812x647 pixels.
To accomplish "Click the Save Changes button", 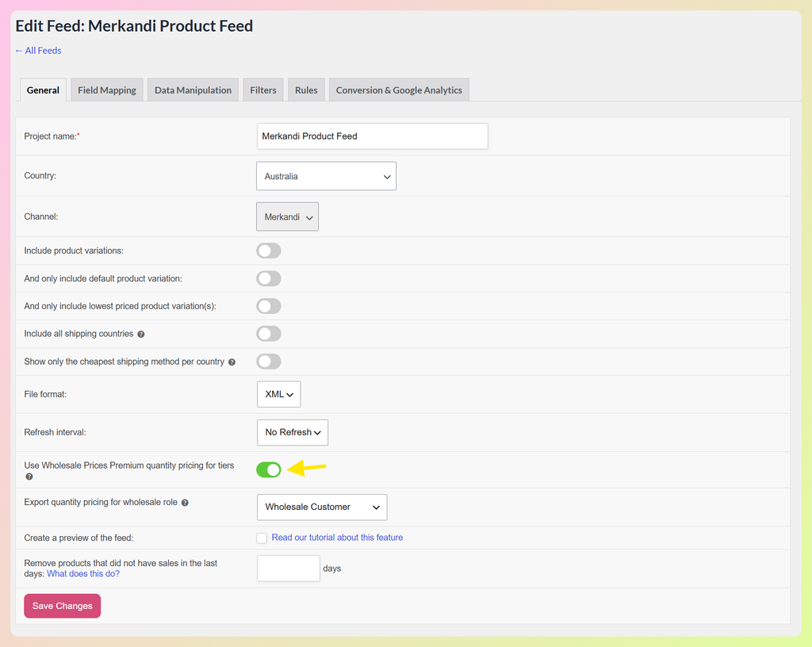I will click(62, 606).
